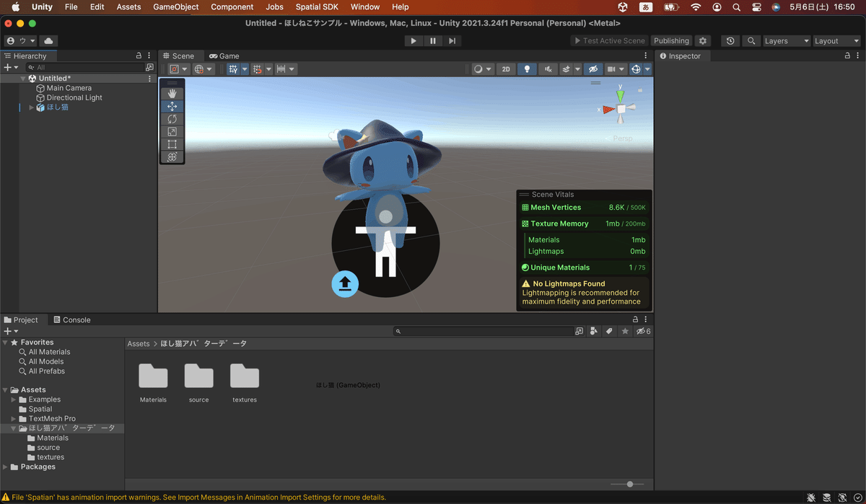Click search by type icon in Project

click(594, 331)
